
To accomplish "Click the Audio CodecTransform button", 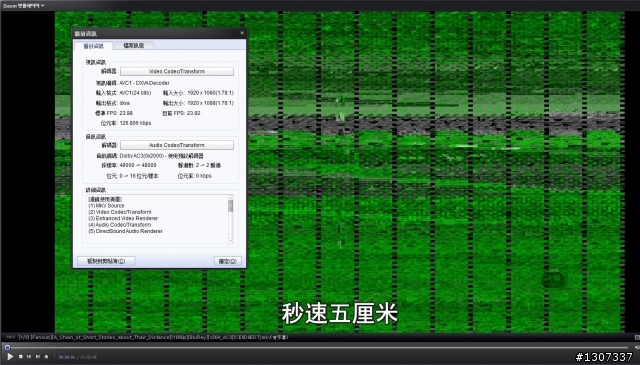I will [x=177, y=145].
